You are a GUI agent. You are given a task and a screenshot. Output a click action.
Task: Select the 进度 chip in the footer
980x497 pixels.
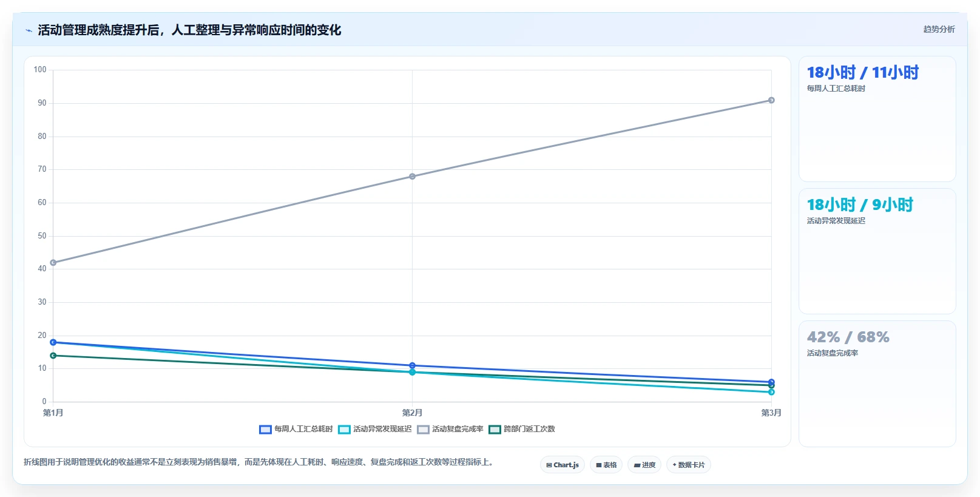pos(644,465)
